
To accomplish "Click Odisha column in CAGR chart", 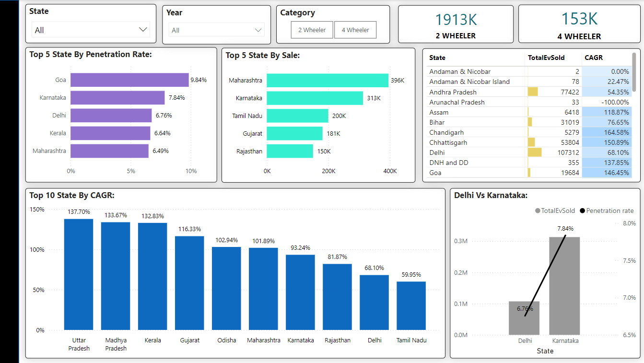I will pos(226,288).
